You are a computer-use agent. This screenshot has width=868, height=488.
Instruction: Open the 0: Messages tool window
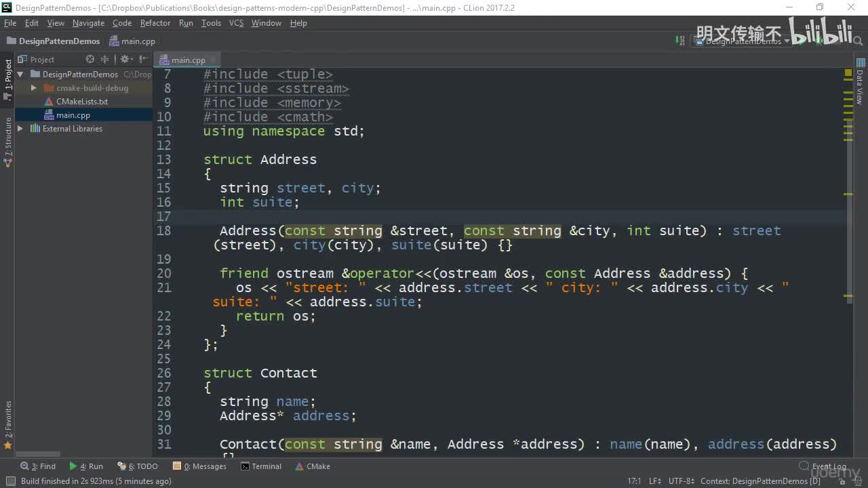(x=199, y=466)
